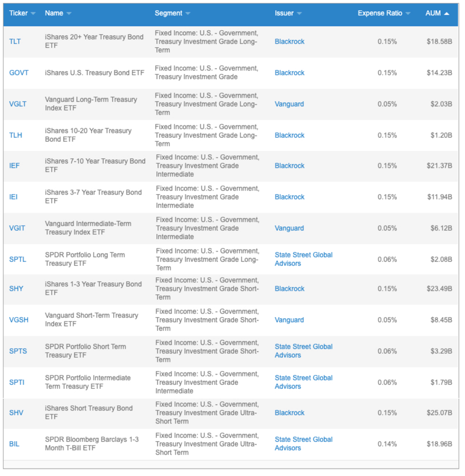Sort table by Name column header
Image resolution: width=465 pixels, height=476 pixels.
pyautogui.click(x=58, y=13)
